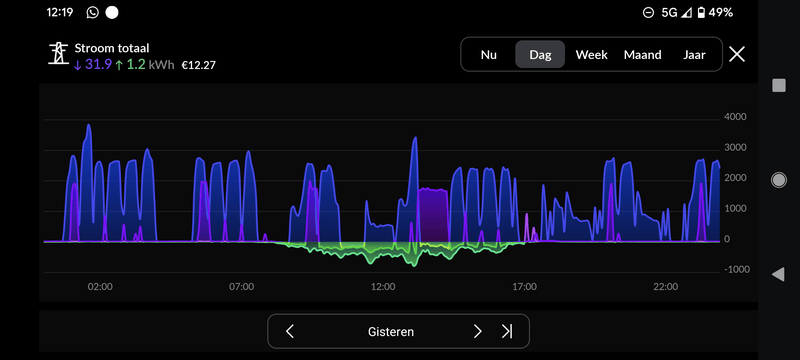This screenshot has width=800, height=360.
Task: Tap the 17:00 time axis label
Action: click(x=524, y=287)
